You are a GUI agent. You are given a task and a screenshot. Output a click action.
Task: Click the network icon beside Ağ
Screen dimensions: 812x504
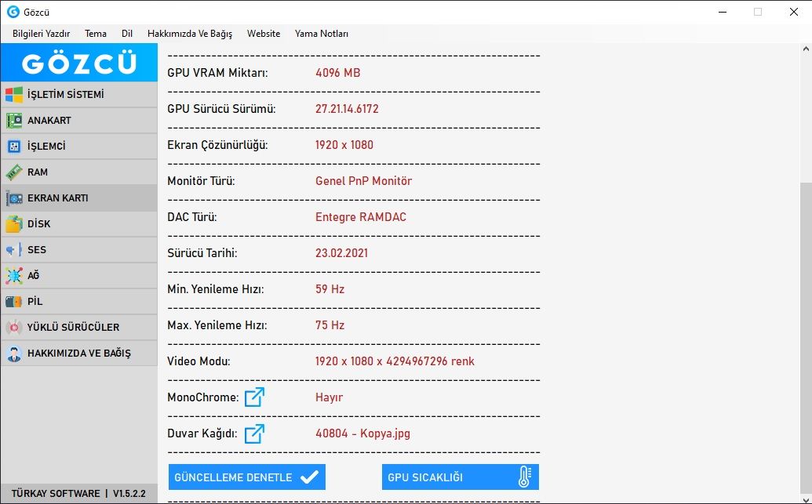pos(14,276)
